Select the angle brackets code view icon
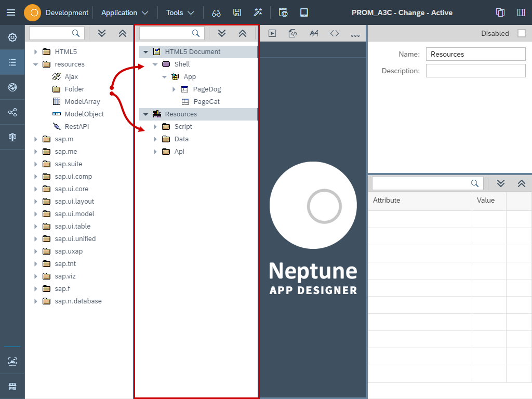Image resolution: width=532 pixels, height=399 pixels. (x=335, y=33)
